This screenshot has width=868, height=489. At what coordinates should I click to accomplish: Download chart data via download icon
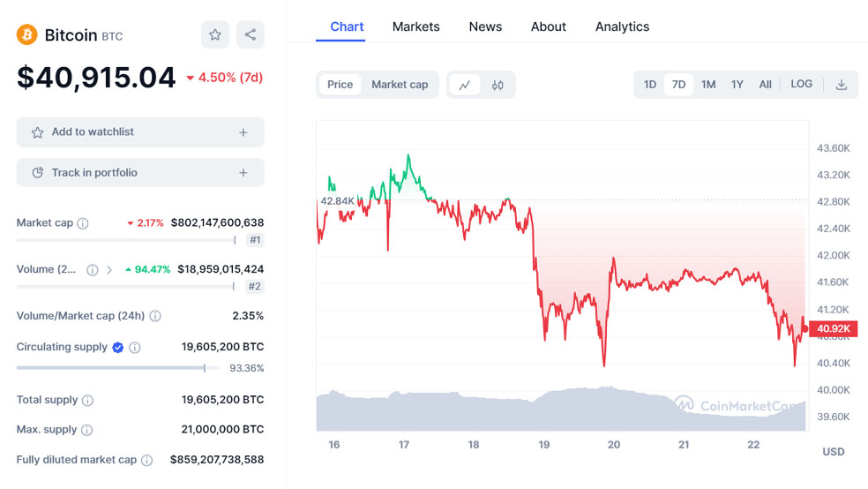click(x=842, y=85)
